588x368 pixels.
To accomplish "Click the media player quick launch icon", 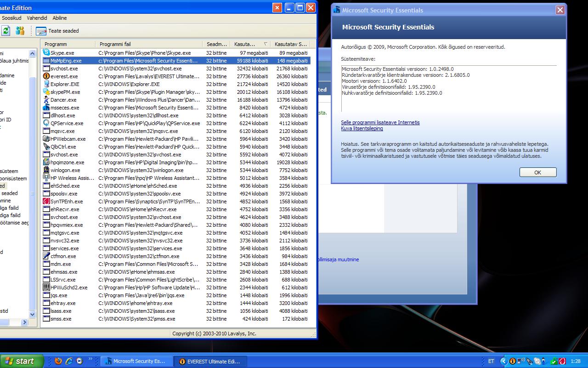I will (79, 361).
